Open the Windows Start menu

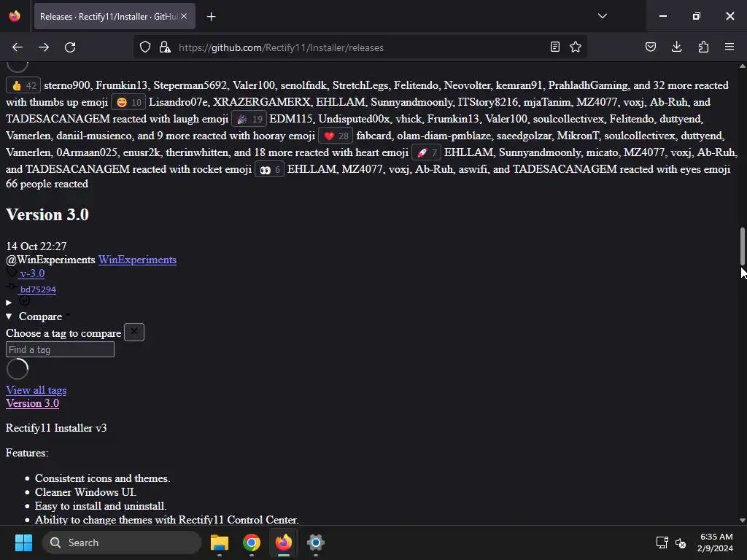pyautogui.click(x=23, y=542)
